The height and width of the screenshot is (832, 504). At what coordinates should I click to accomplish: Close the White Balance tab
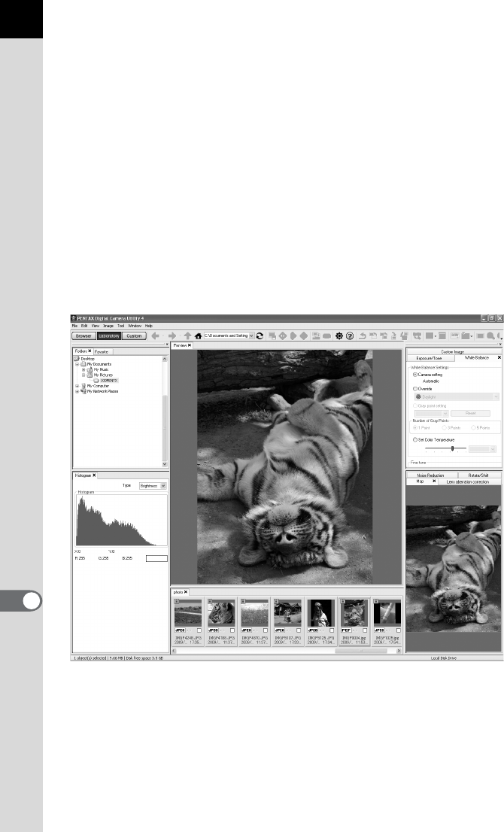[499, 358]
